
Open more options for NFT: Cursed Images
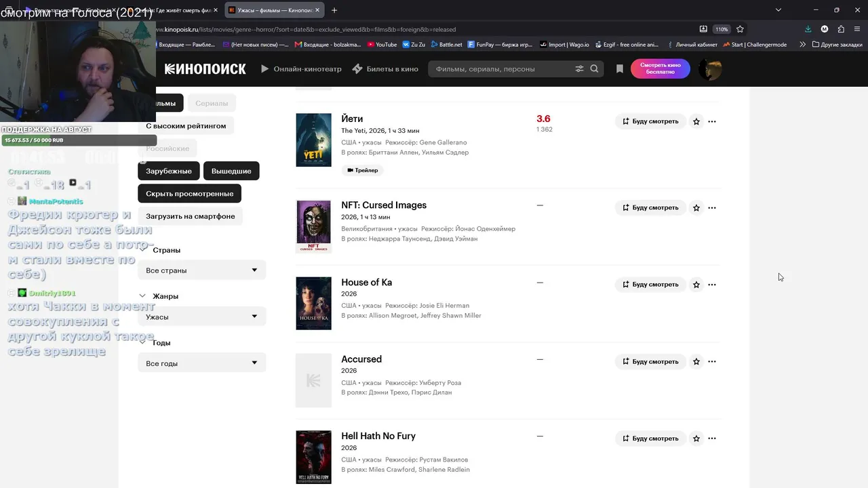point(712,207)
